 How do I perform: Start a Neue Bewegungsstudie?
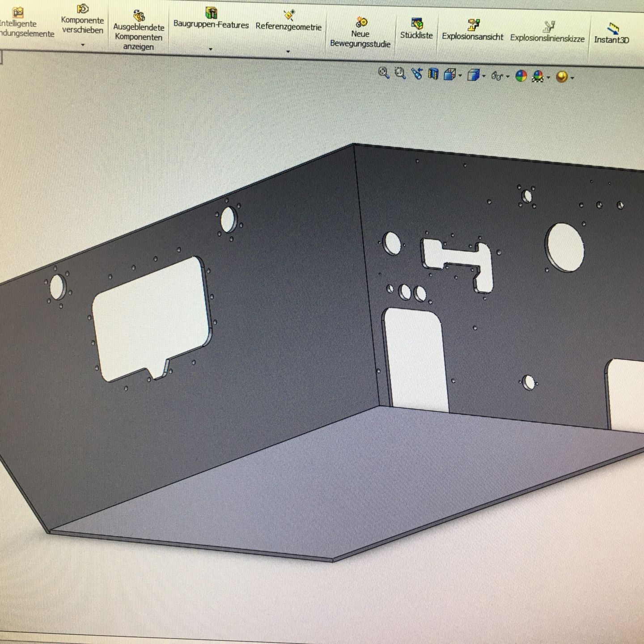[x=360, y=32]
